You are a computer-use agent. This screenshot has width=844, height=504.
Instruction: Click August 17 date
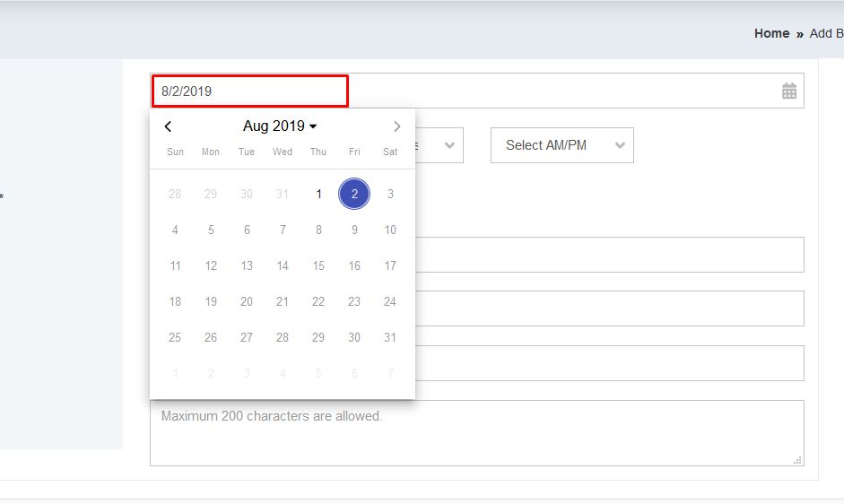click(x=390, y=266)
